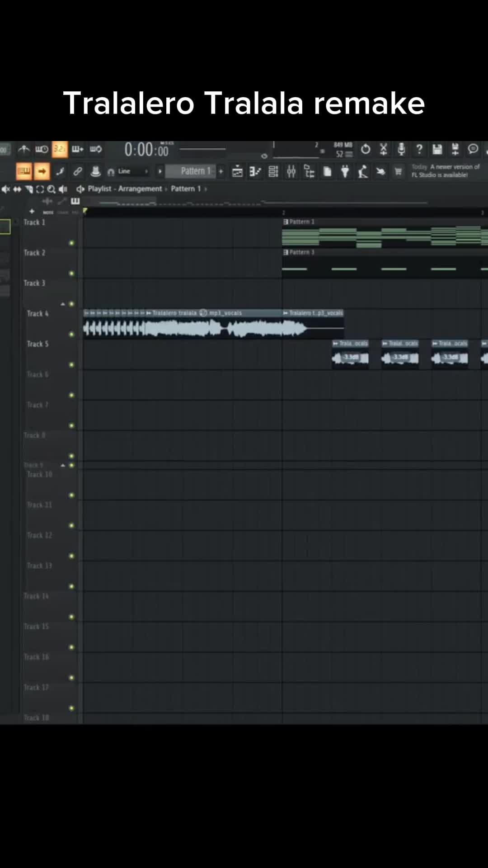Toggle step editing mode icon

pos(60,171)
